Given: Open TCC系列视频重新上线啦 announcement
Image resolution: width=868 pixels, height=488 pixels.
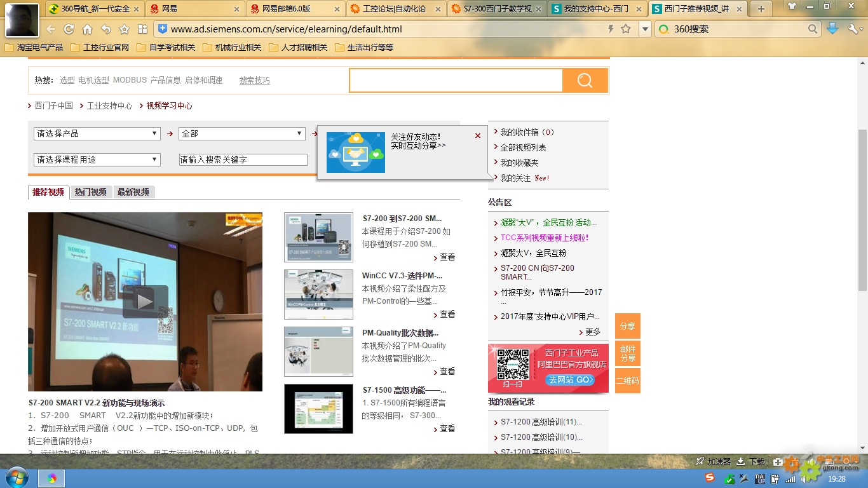Looking at the screenshot, I should click(545, 238).
